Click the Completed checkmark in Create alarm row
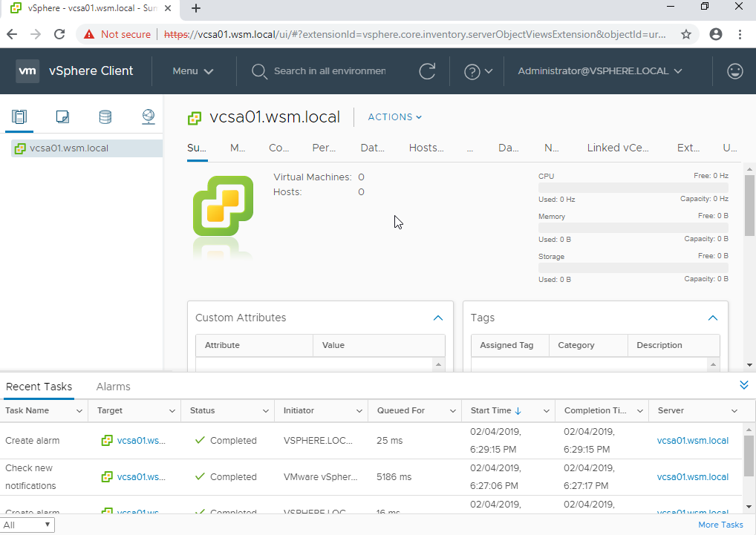756x535 pixels. click(x=200, y=440)
